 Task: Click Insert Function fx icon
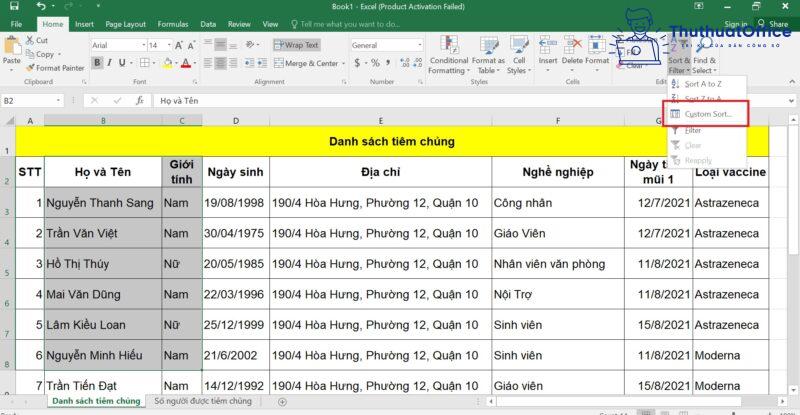140,101
